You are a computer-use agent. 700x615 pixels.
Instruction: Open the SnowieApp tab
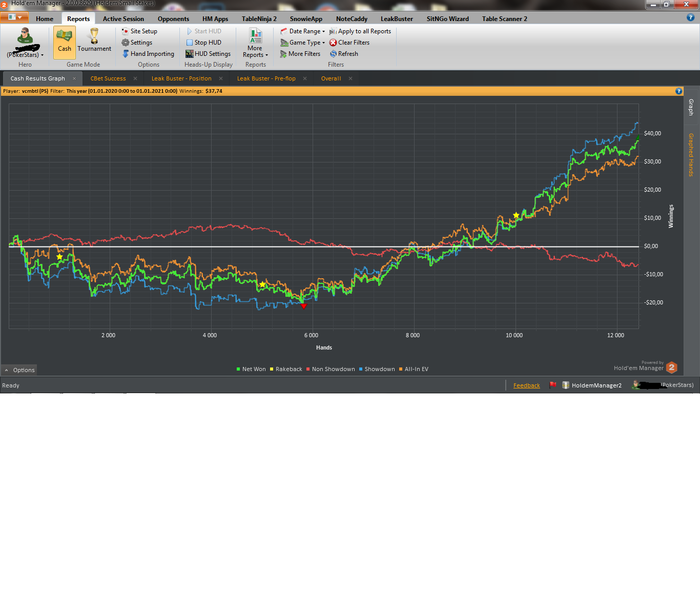coord(306,19)
